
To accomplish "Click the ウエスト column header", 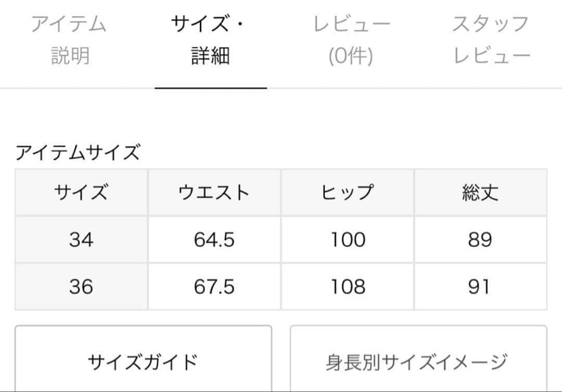I will (x=214, y=193).
